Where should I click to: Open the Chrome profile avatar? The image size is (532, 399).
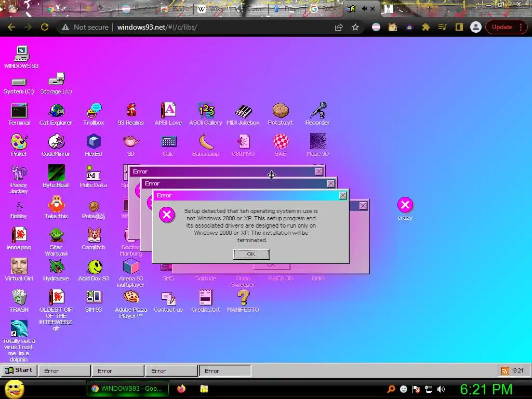[x=476, y=27]
